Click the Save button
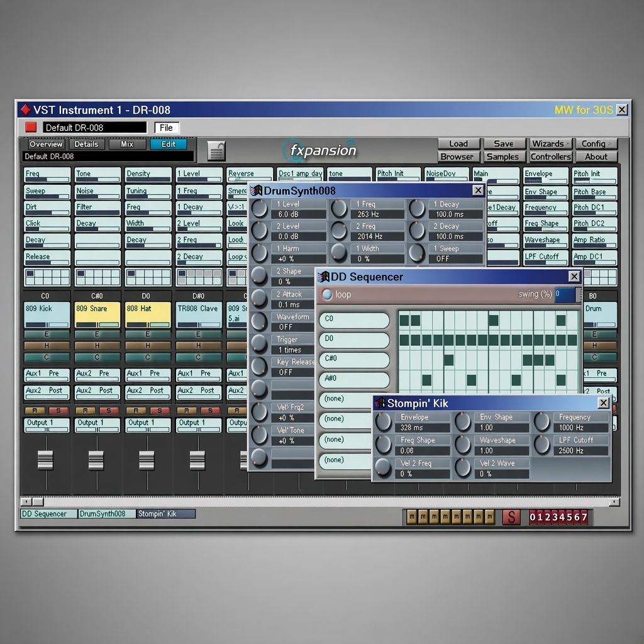The height and width of the screenshot is (644, 644). tap(504, 144)
